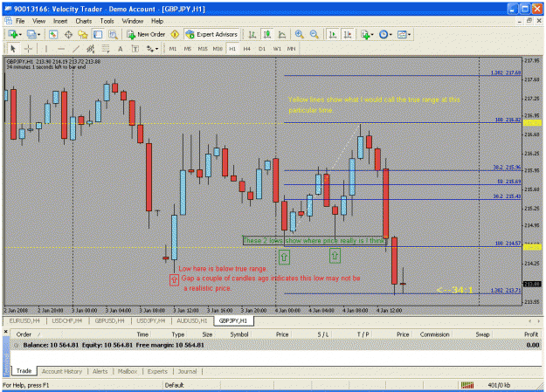Select the Equidistant Channel tool
Image resolution: width=546 pixels, height=392 pixels.
[x=91, y=49]
